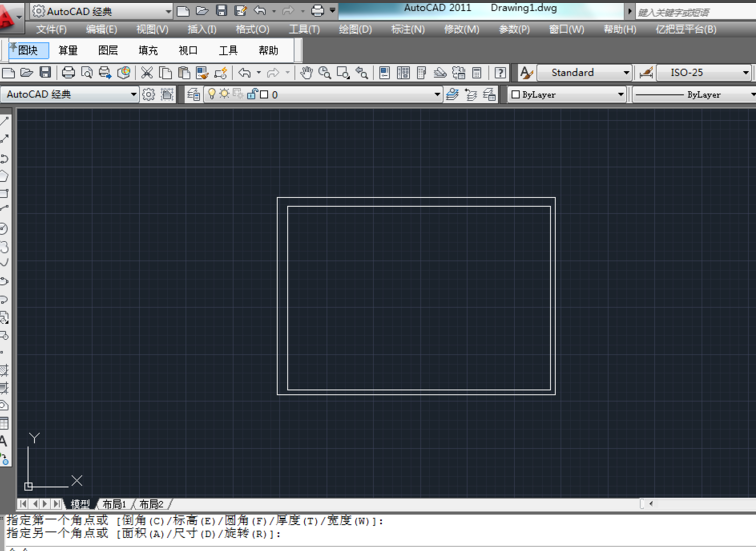Image resolution: width=756 pixels, height=551 pixels.
Task: Open the layer 0 color swatch
Action: 264,94
